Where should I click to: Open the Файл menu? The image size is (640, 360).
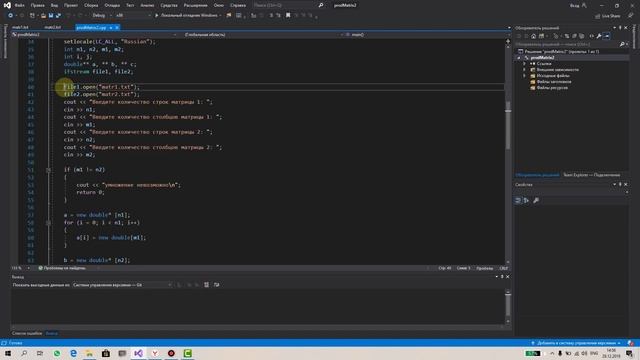click(x=19, y=5)
